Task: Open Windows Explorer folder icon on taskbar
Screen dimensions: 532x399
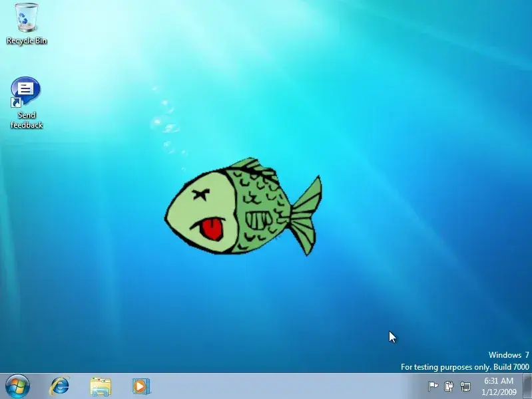Action: click(101, 386)
